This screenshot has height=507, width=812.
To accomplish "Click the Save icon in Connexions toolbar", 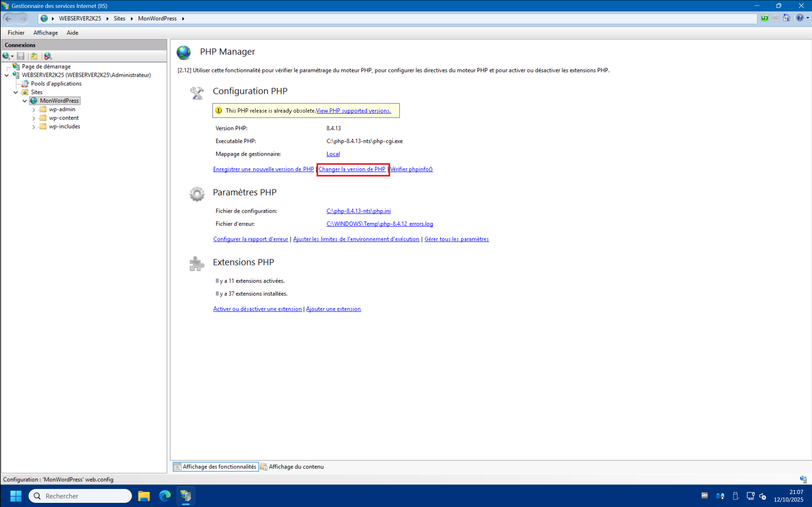I will click(21, 56).
